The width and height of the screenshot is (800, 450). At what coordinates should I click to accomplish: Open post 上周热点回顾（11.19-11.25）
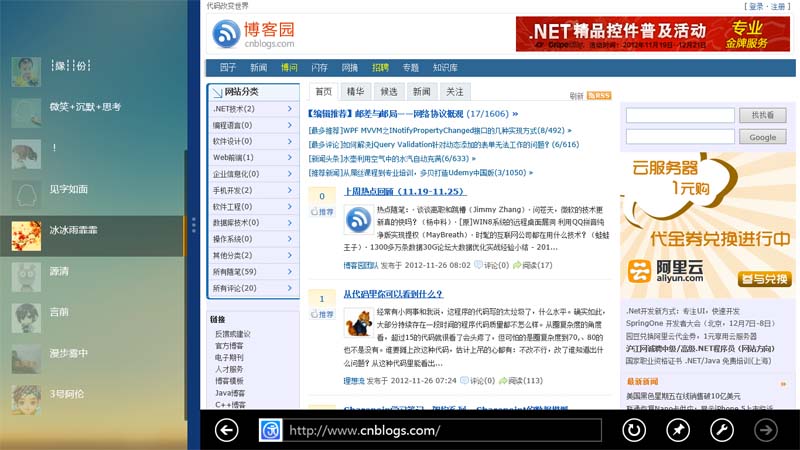[405, 191]
